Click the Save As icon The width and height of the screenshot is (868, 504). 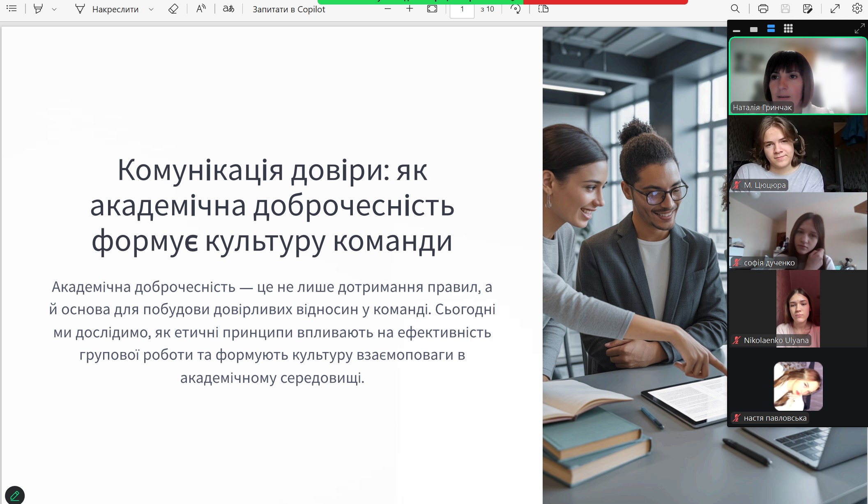pyautogui.click(x=808, y=9)
